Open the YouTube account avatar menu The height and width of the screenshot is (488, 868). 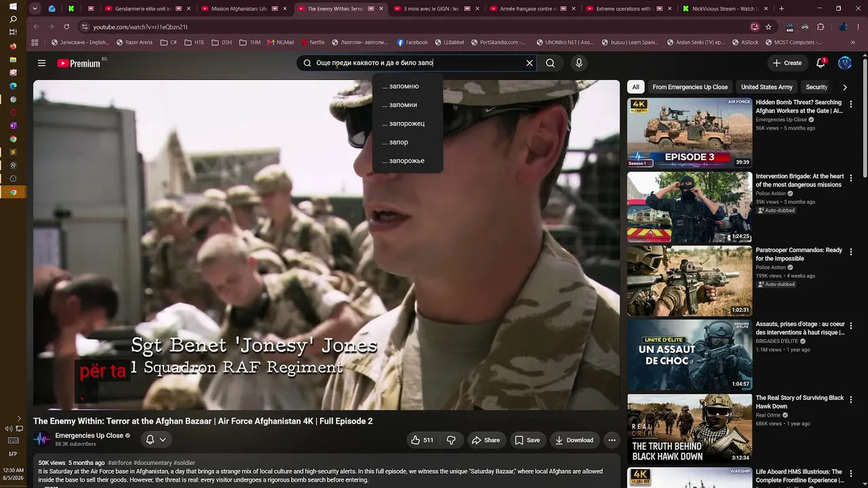845,63
